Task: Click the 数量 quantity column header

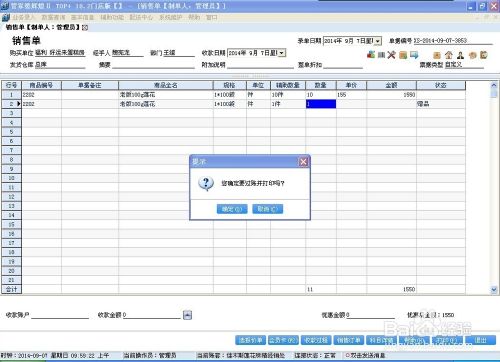Action: click(321, 85)
